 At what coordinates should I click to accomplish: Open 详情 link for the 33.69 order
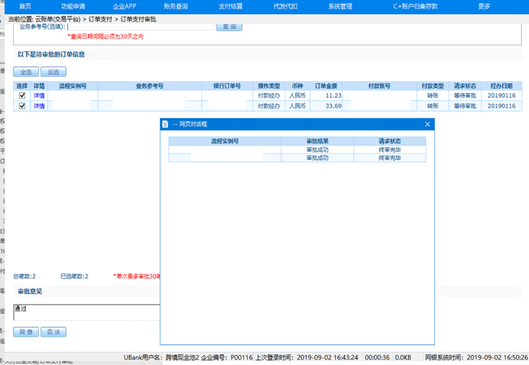click(39, 106)
